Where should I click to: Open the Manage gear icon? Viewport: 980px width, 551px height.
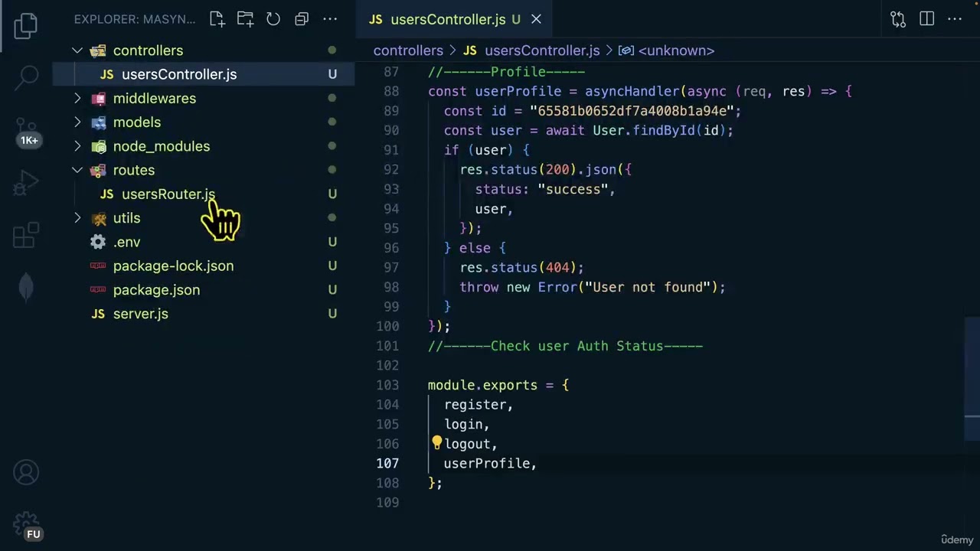(27, 525)
